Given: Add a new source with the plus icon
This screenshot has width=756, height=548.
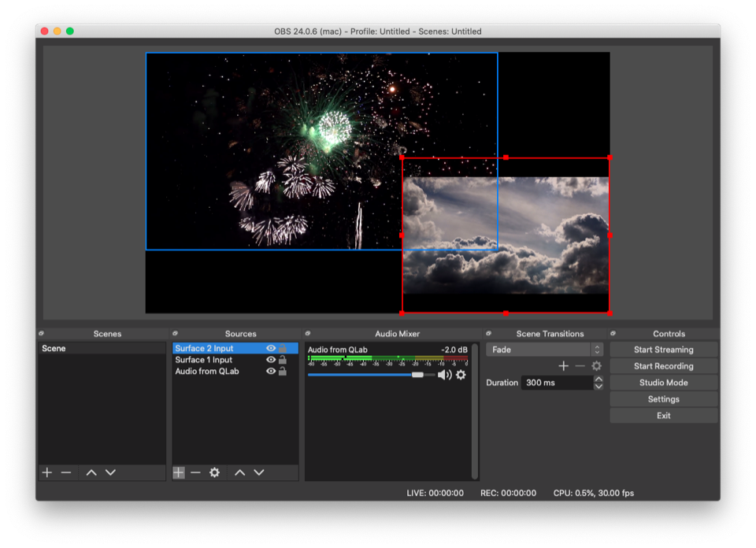Looking at the screenshot, I should pos(179,472).
